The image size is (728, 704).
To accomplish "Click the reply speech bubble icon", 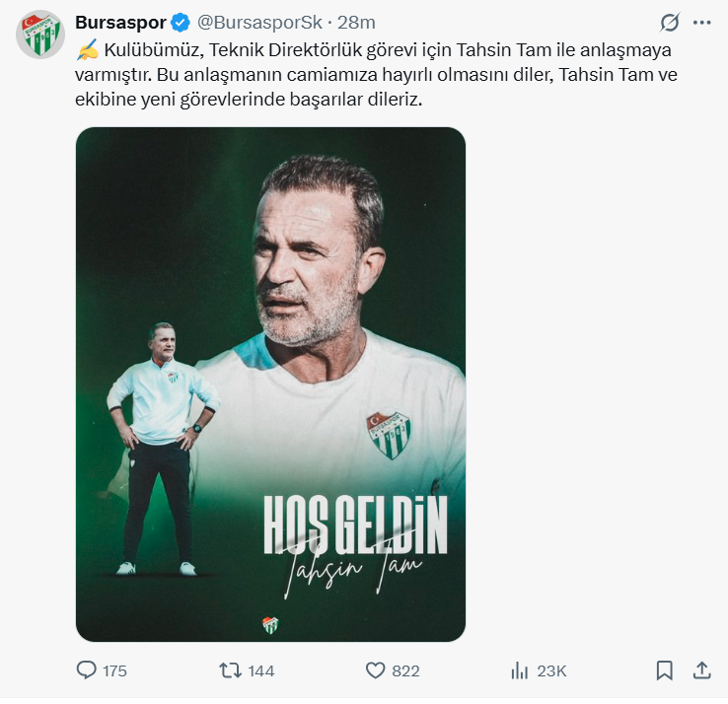I will pos(87,670).
